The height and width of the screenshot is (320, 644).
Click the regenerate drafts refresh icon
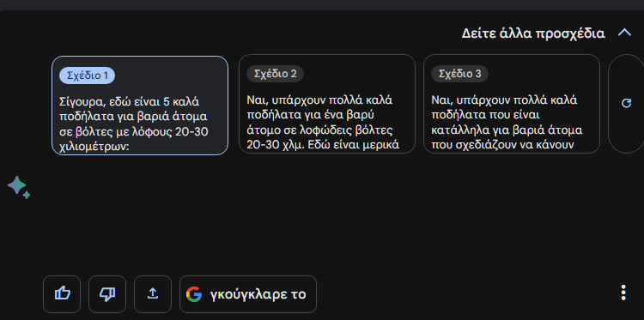[626, 103]
